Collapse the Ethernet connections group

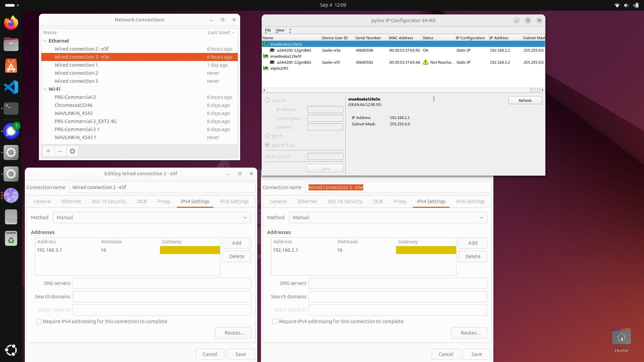click(45, 41)
